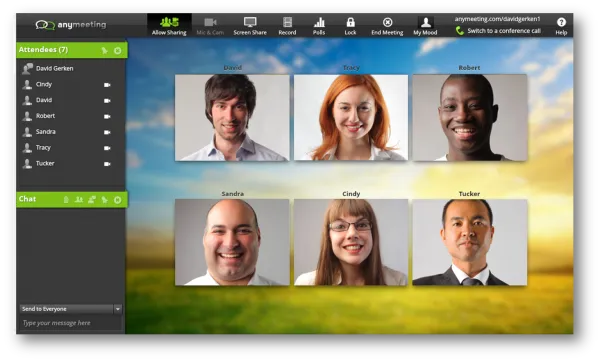Click Tracy's video thumbnail
Screen dimensions: 600x361
point(351,118)
